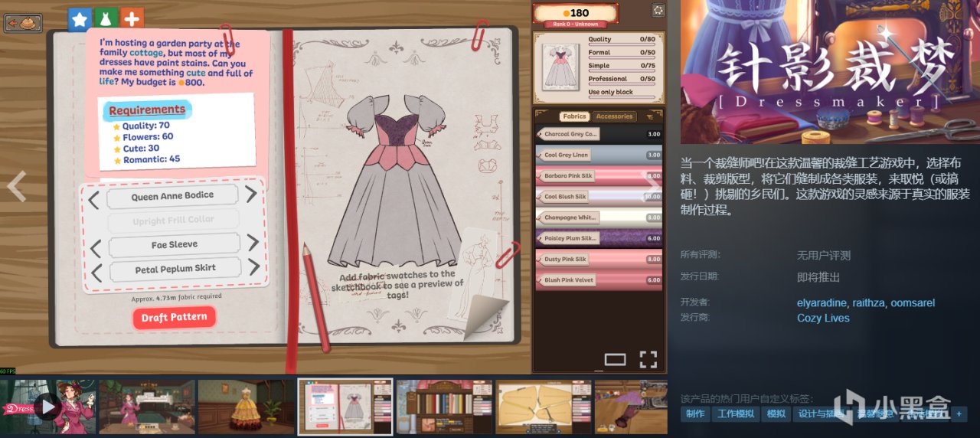Click the Flowers: 60 requirement line
The image size is (980, 438).
143,137
